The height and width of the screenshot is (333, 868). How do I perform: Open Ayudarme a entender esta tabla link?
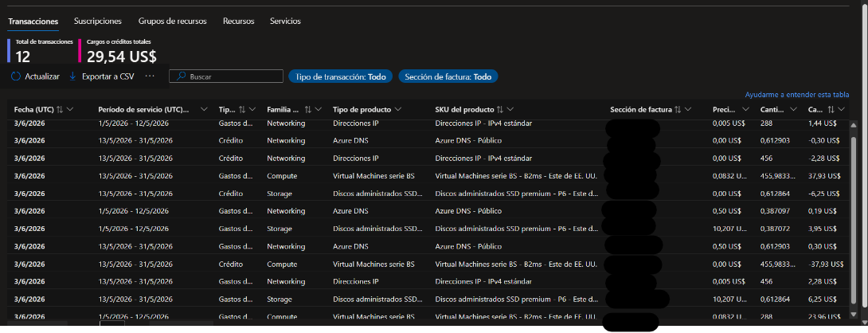797,95
